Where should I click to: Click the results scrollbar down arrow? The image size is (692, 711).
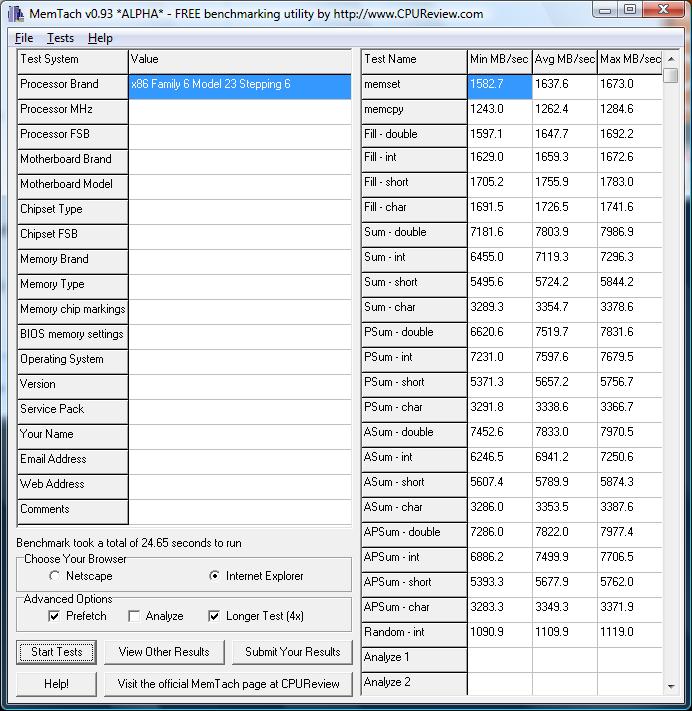point(671,687)
